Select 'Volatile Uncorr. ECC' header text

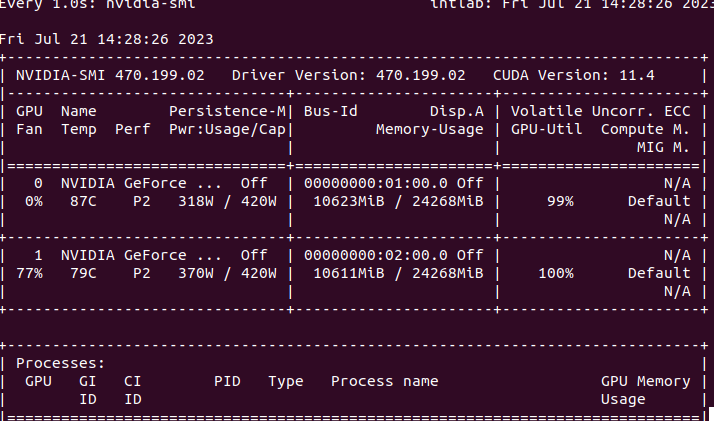pyautogui.click(x=601, y=111)
